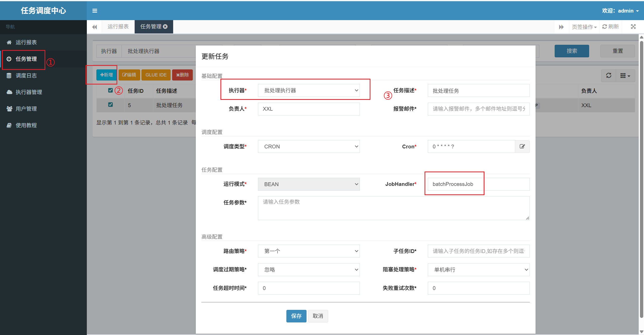Expand the 阻塞处理策略 dropdown
The height and width of the screenshot is (335, 644).
pyautogui.click(x=478, y=270)
